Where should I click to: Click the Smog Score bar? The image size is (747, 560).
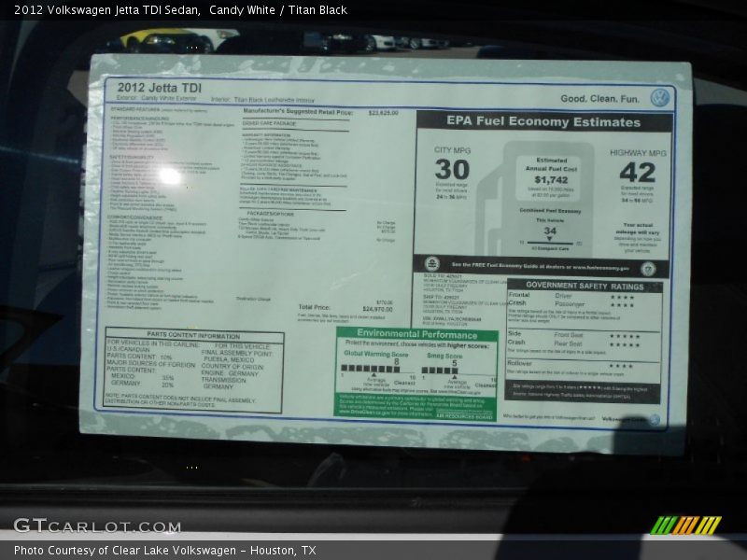[439, 370]
